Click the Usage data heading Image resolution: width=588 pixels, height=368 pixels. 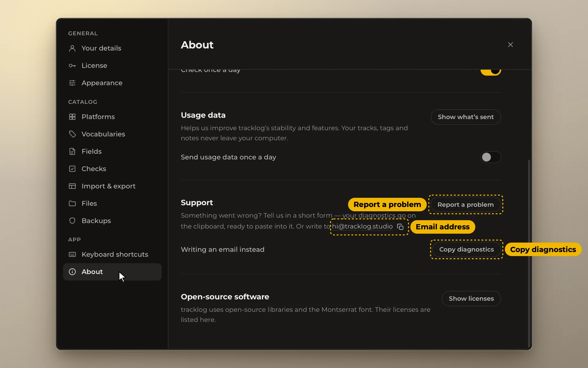click(203, 115)
